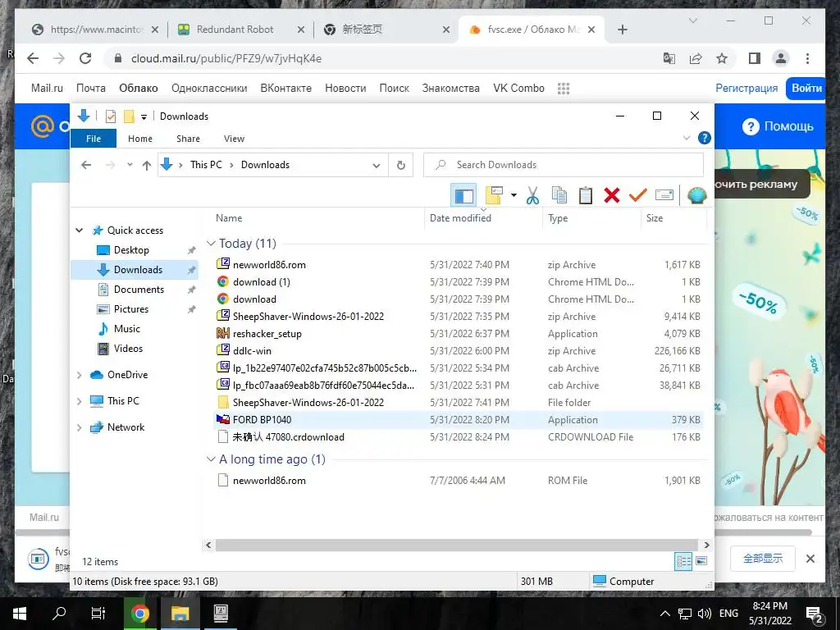
Task: Open the View ribbon tab
Action: click(234, 139)
